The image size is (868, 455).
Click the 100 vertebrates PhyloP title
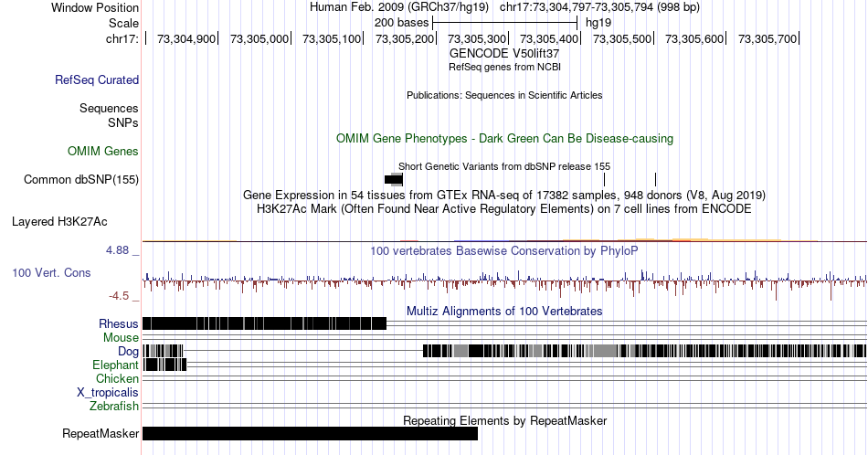coord(504,250)
